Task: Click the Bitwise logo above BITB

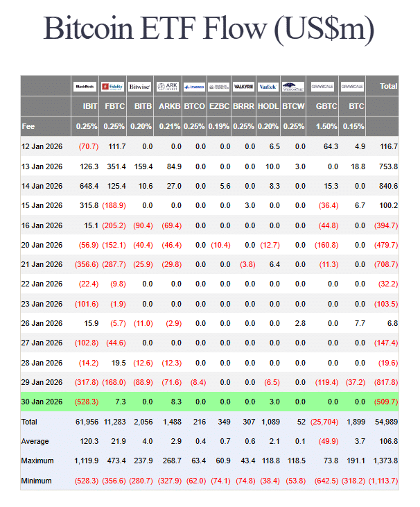Action: (x=141, y=87)
